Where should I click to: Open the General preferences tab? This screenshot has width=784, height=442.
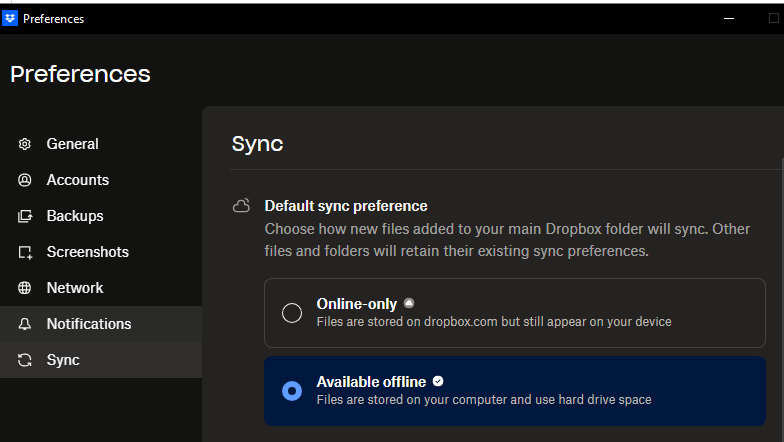coord(72,144)
